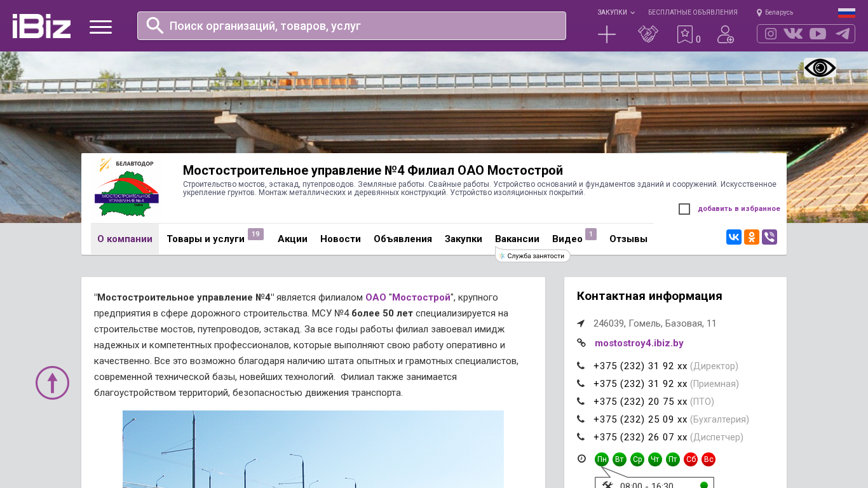Viewport: 868px width, 488px height.
Task: Click the search magnifier icon
Action: [155, 25]
